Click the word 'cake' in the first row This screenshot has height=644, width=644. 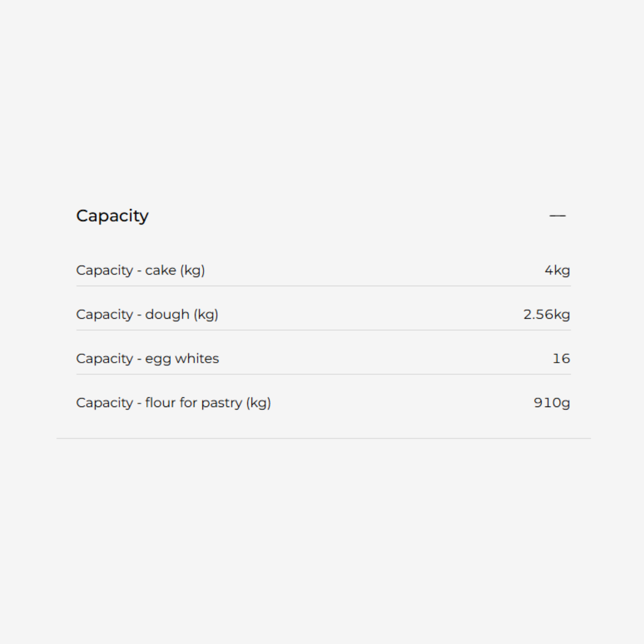160,270
